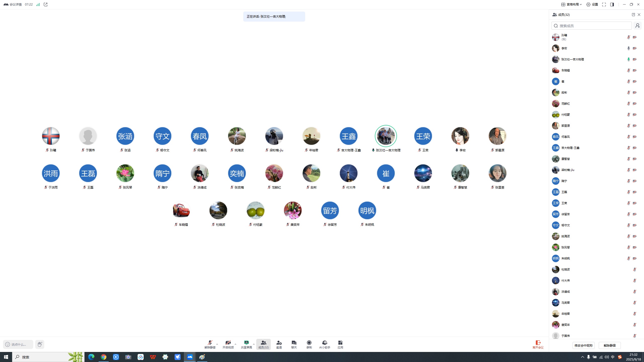Screen dimensions: 644x362
Task: Open the apps icon in toolbar
Action: [x=340, y=344]
